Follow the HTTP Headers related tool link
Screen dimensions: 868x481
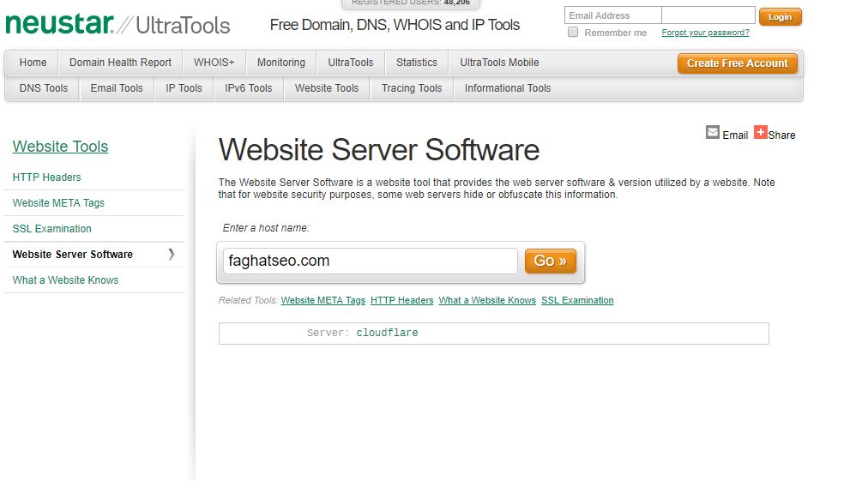click(x=402, y=300)
